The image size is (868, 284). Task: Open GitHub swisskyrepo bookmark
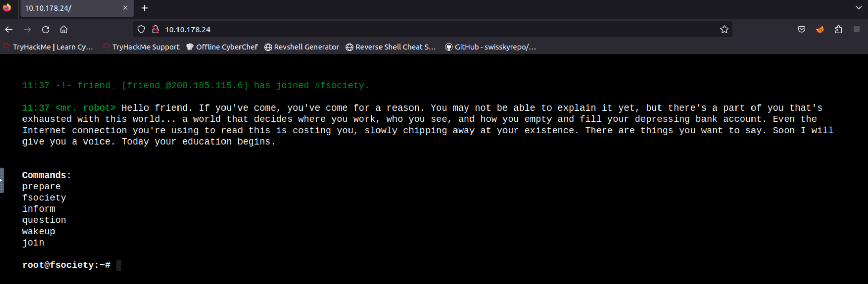tap(491, 47)
